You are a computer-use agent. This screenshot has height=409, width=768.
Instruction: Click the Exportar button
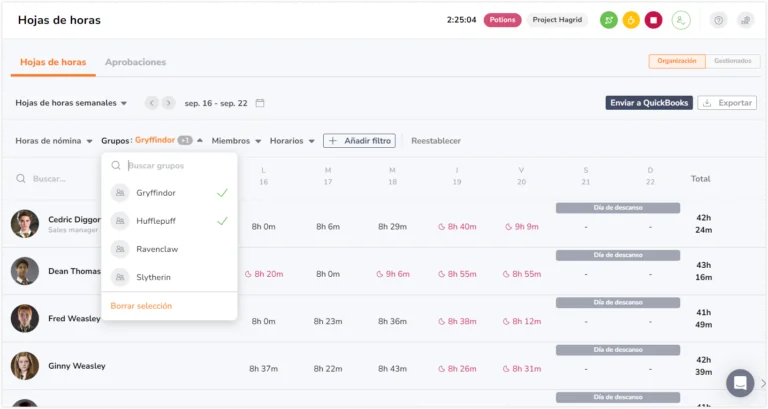click(727, 103)
